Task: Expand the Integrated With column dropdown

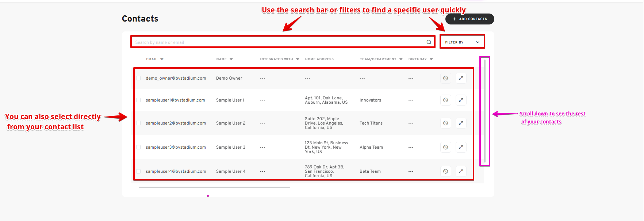Action: tap(298, 59)
